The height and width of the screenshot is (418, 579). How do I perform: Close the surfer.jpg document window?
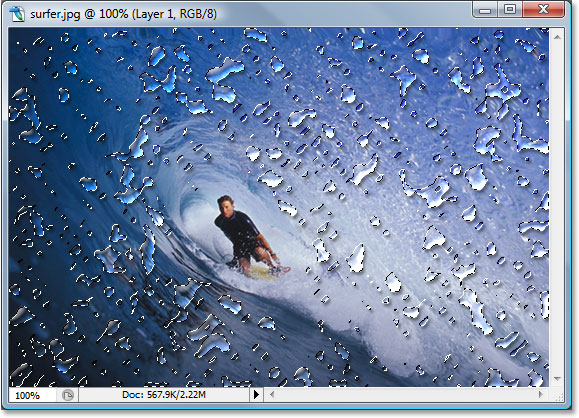pos(543,9)
